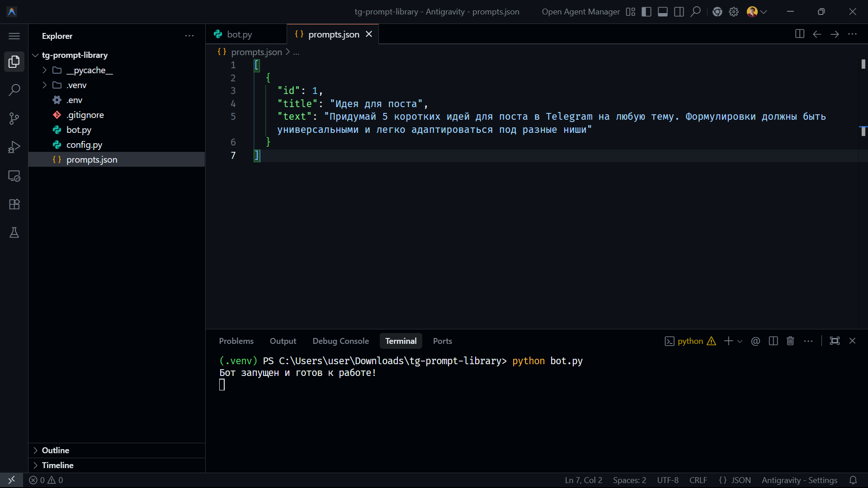Toggle the secondary sidebar
Viewport: 868px width, 488px height.
pos(679,12)
